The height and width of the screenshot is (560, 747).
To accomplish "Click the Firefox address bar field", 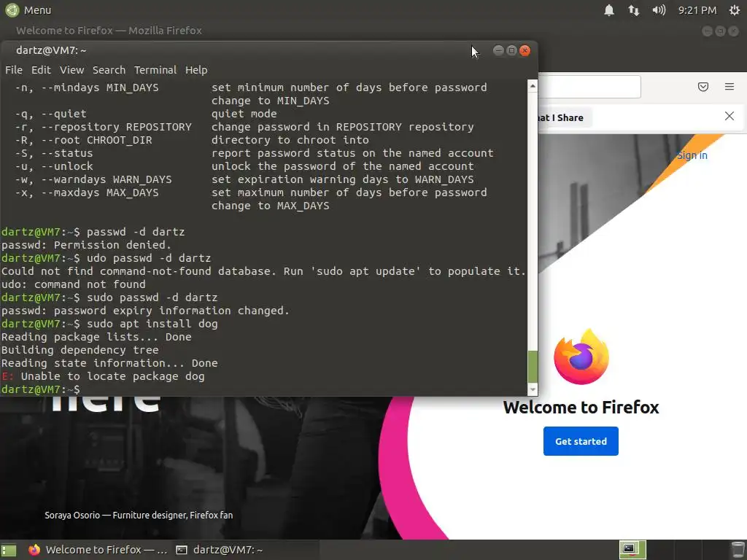I will point(589,86).
